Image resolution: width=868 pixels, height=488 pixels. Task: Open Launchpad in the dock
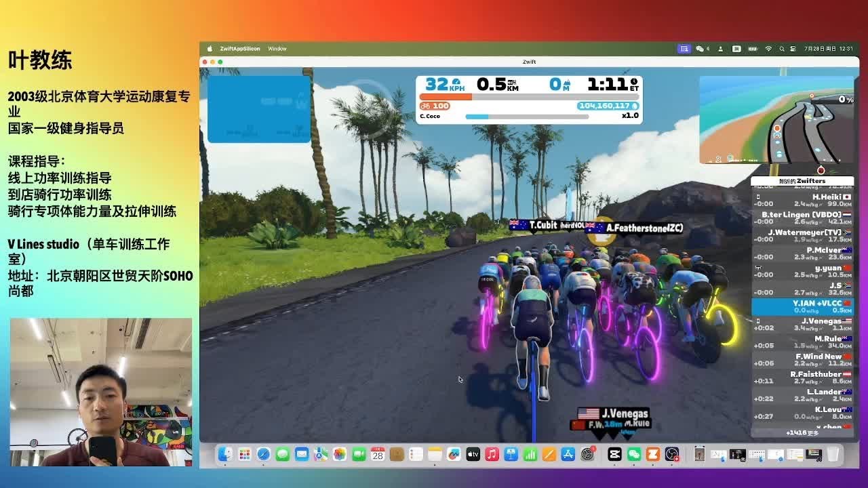click(x=245, y=454)
